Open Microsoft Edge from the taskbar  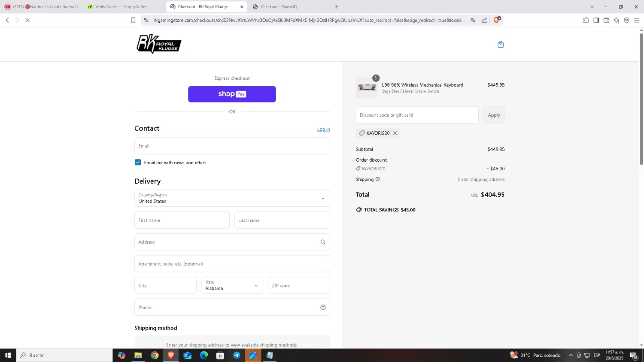[x=204, y=355]
